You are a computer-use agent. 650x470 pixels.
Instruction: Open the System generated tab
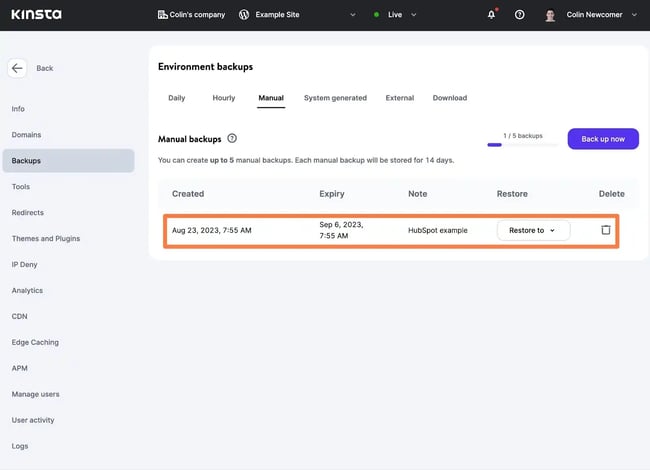pos(335,98)
